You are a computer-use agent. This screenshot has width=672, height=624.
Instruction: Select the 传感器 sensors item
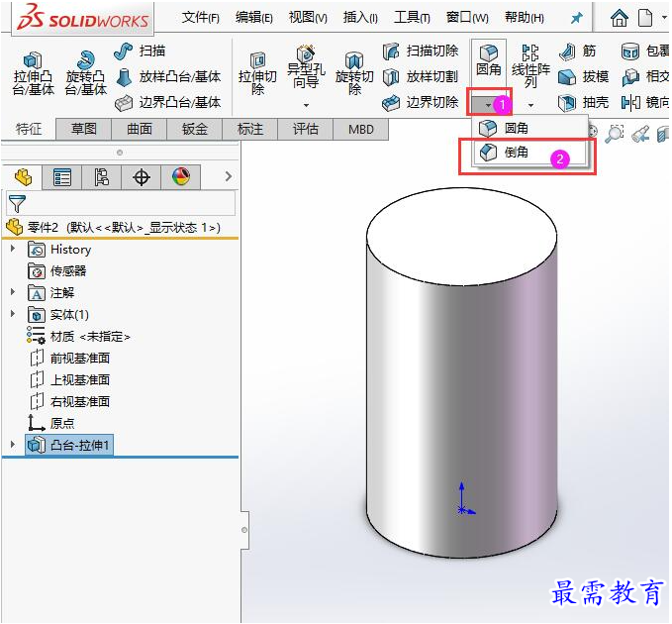57,271
